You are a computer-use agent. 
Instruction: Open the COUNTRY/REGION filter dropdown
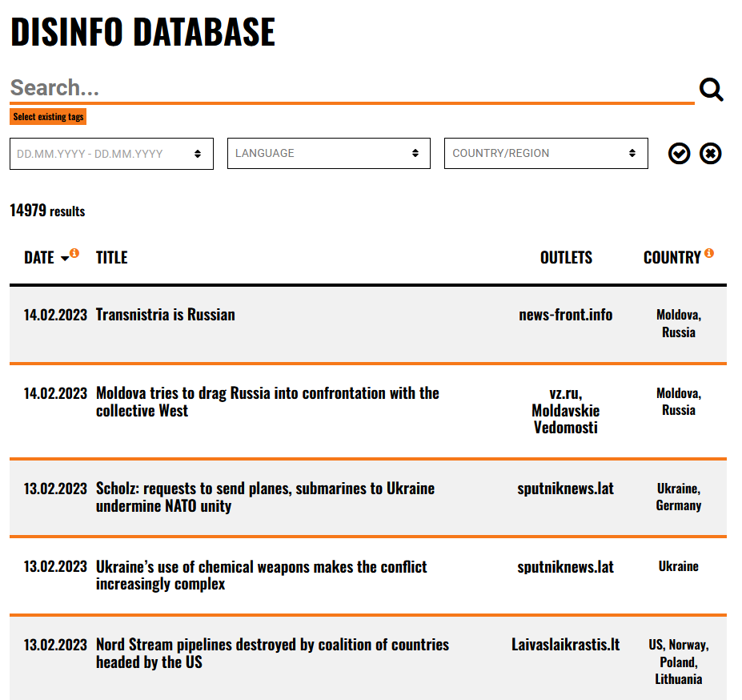pyautogui.click(x=545, y=154)
